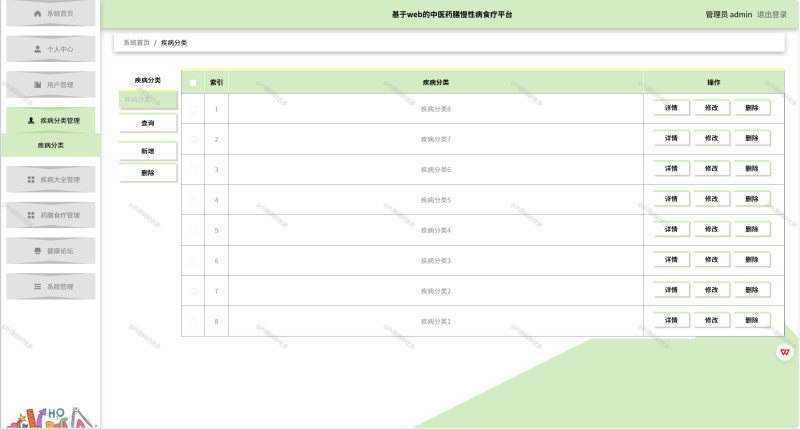Viewport: 800px width, 429px height.
Task: Click the list icon beside 系统管理
Action: (x=37, y=287)
